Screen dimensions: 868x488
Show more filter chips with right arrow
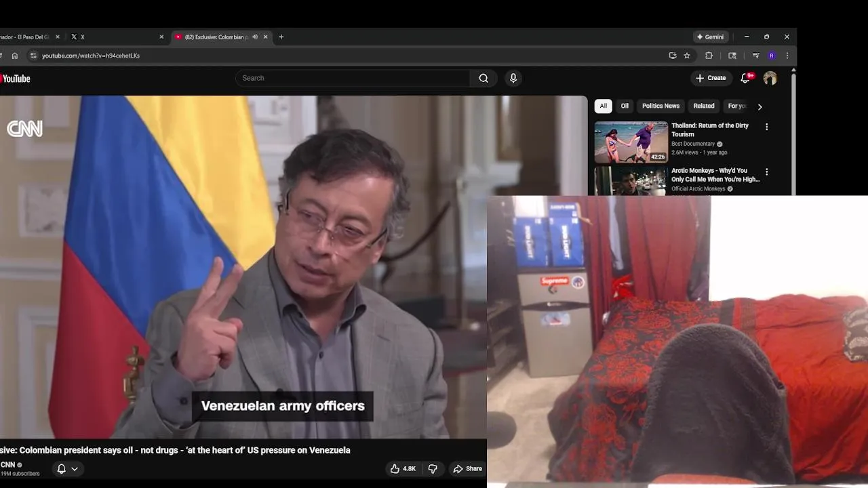(759, 106)
